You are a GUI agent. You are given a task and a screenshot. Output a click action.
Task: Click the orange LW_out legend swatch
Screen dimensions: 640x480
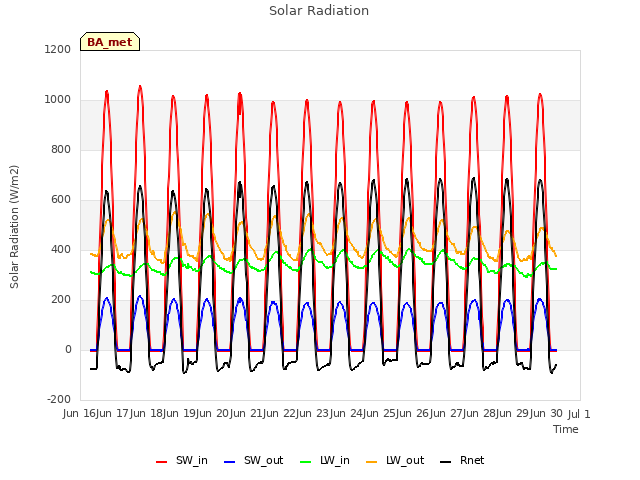click(371, 462)
